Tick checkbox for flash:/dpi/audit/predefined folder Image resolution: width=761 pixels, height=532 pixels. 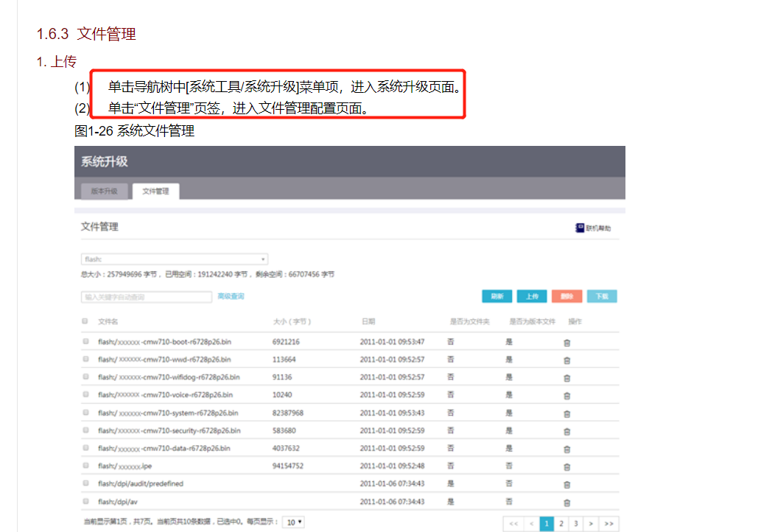[x=86, y=483]
